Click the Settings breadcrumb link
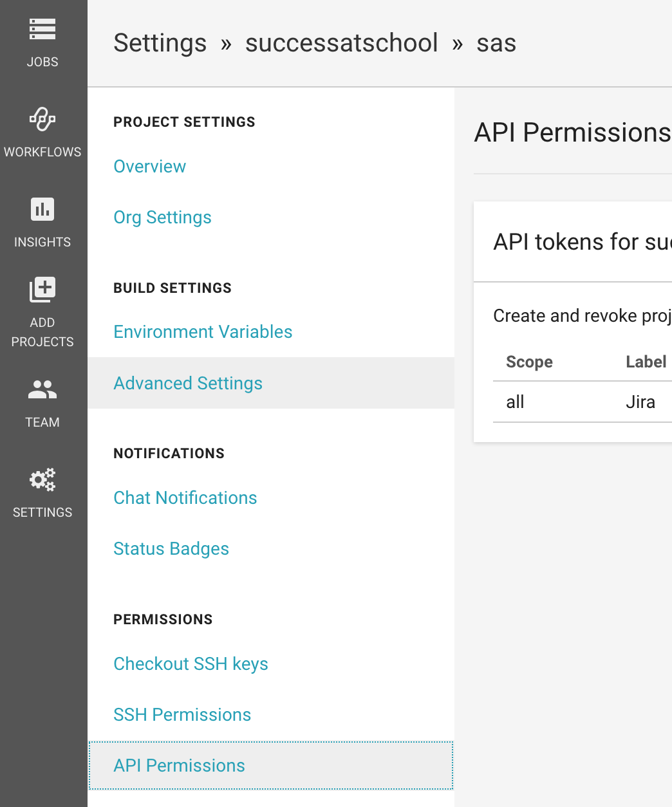 [x=160, y=43]
